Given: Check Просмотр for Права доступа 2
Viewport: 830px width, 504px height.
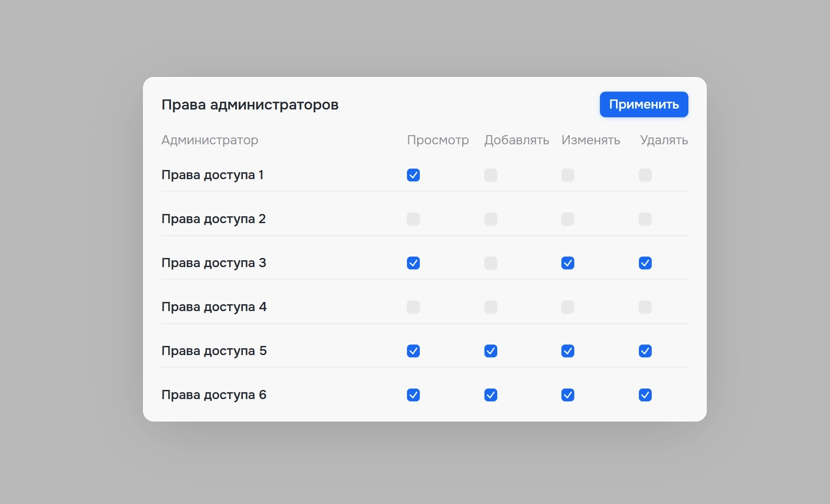Looking at the screenshot, I should pos(413,219).
